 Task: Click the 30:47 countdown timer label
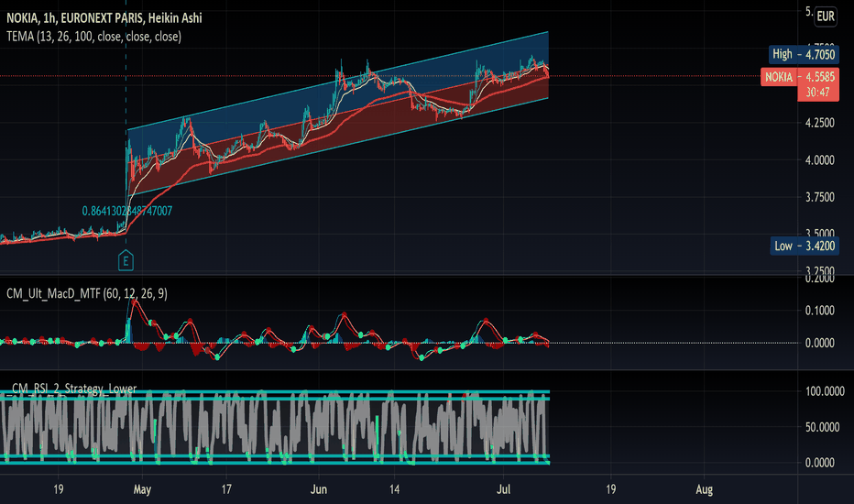(817, 93)
